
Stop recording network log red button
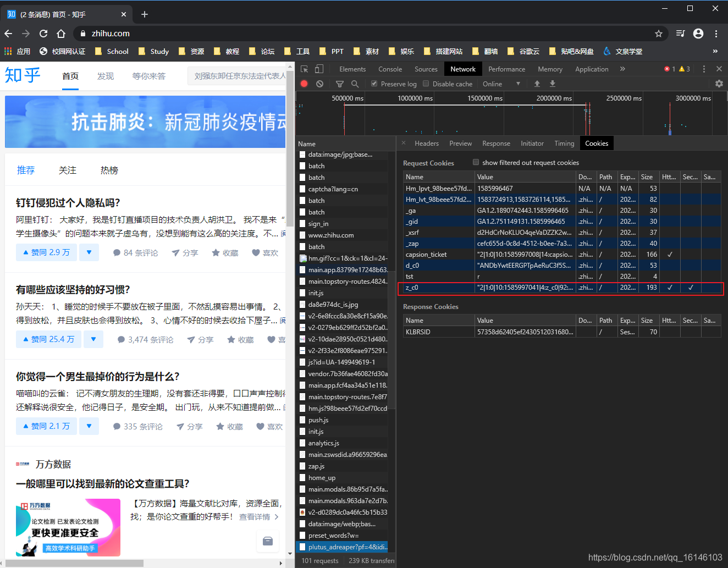pos(304,84)
